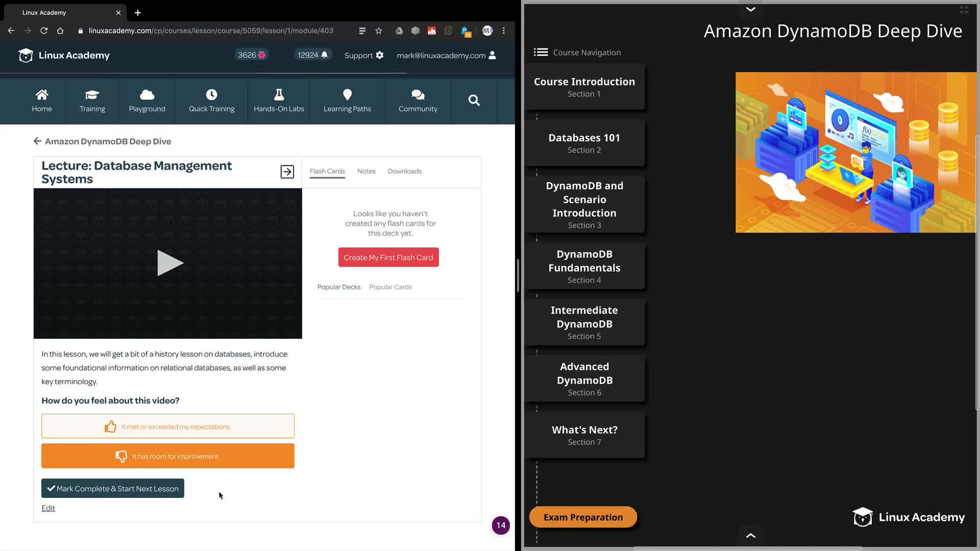Open DynamoDB Fundamentals Section 4
The height and width of the screenshot is (551, 980).
(x=584, y=266)
